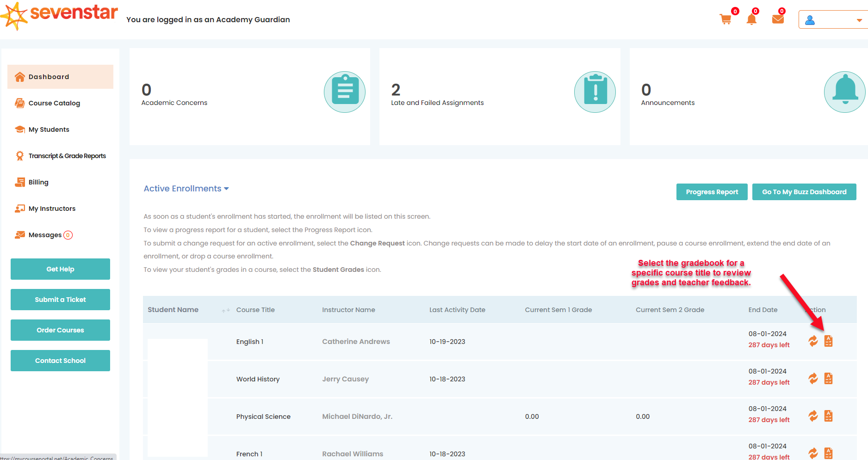Select My Instructors in sidebar

[x=52, y=209]
